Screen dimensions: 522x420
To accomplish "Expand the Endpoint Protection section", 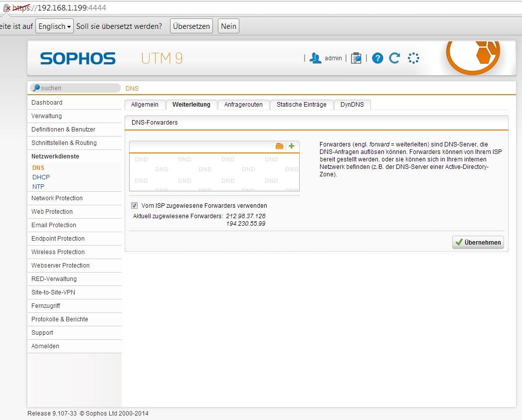I will point(74,239).
